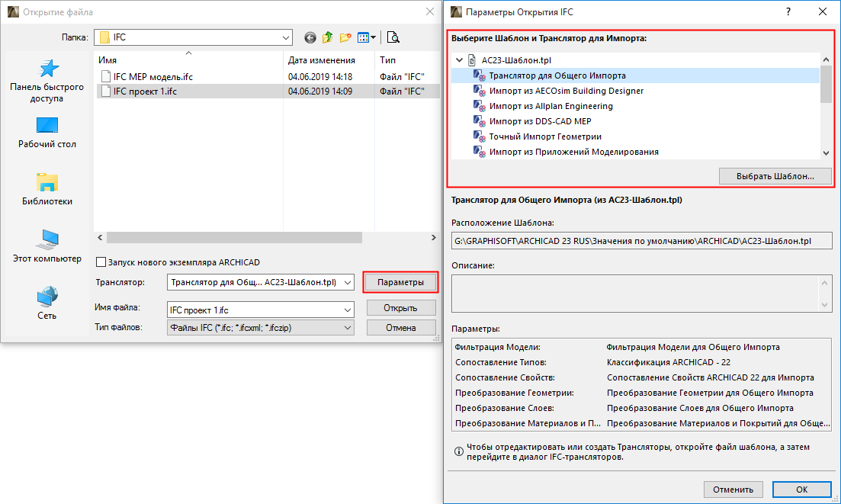Screen dimensions: 841x504
Task: Click the Выбрать Шаблон... button
Action: pyautogui.click(x=775, y=176)
